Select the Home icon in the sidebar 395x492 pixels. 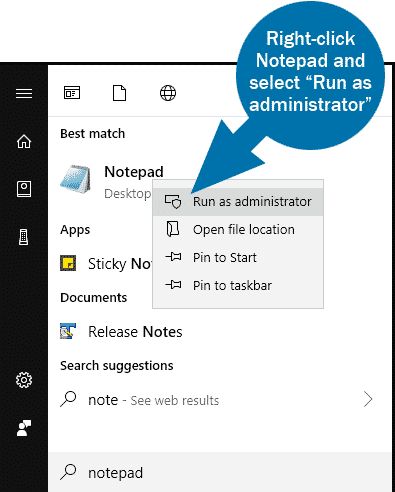[24, 141]
